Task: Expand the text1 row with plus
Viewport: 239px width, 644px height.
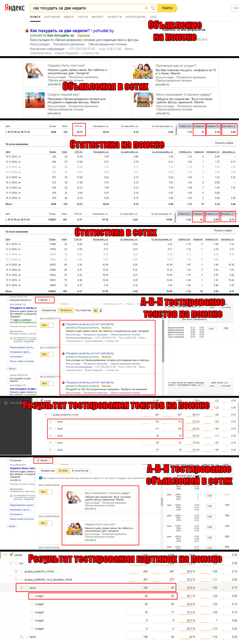Action: (50, 443)
